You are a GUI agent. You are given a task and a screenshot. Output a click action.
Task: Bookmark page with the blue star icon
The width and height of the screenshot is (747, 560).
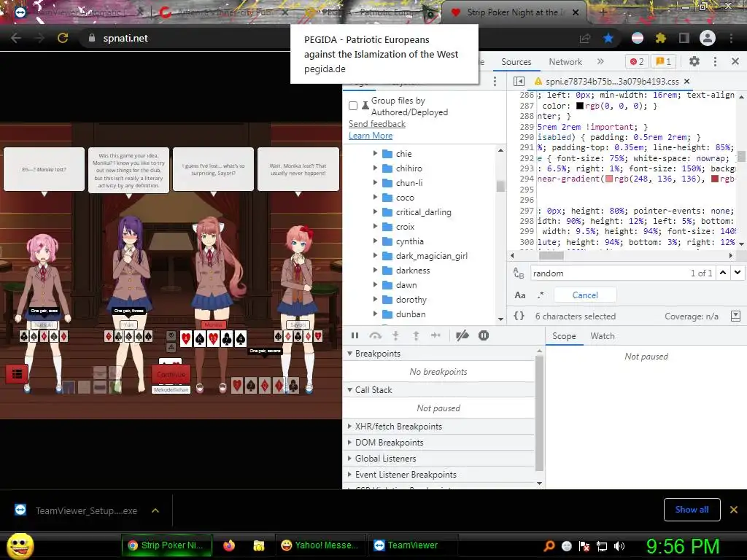click(x=608, y=38)
